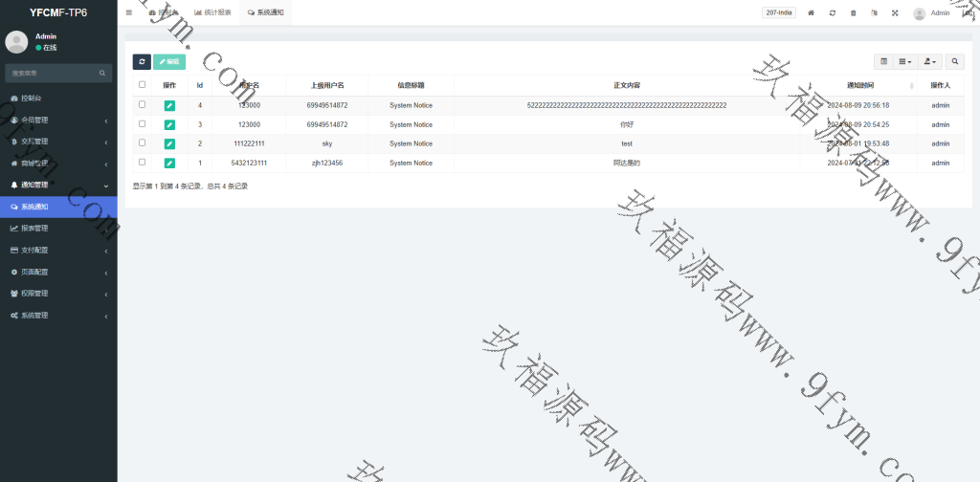The width and height of the screenshot is (980, 482).
Task: Check the select-all checkbox in table header
Action: (x=143, y=85)
